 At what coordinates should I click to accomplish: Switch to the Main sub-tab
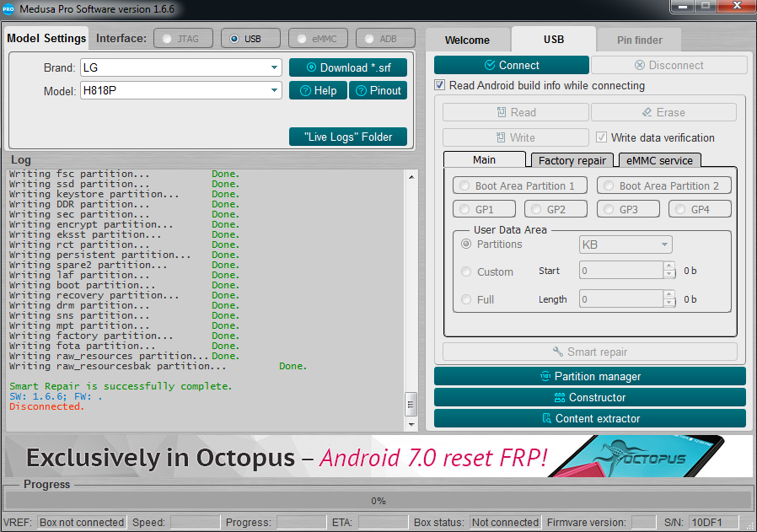pyautogui.click(x=484, y=160)
